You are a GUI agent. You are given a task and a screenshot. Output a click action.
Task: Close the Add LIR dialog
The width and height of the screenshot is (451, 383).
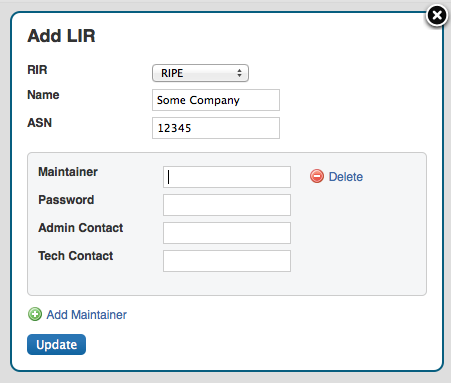pos(436,15)
